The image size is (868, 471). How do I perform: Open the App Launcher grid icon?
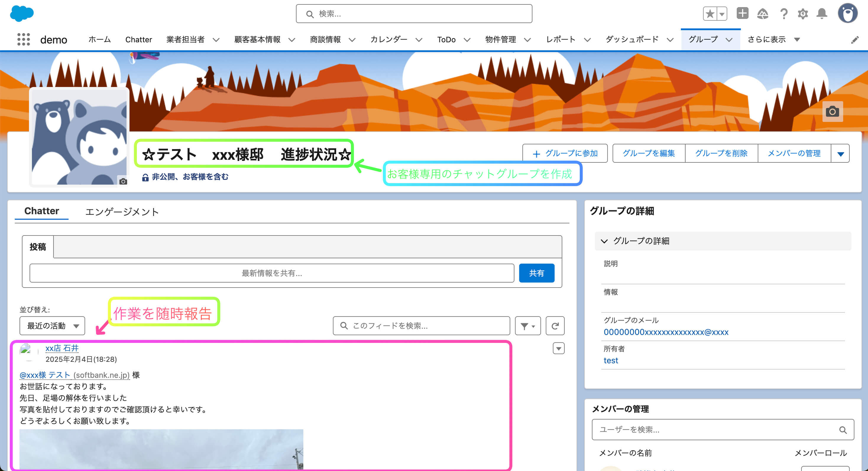click(x=23, y=39)
